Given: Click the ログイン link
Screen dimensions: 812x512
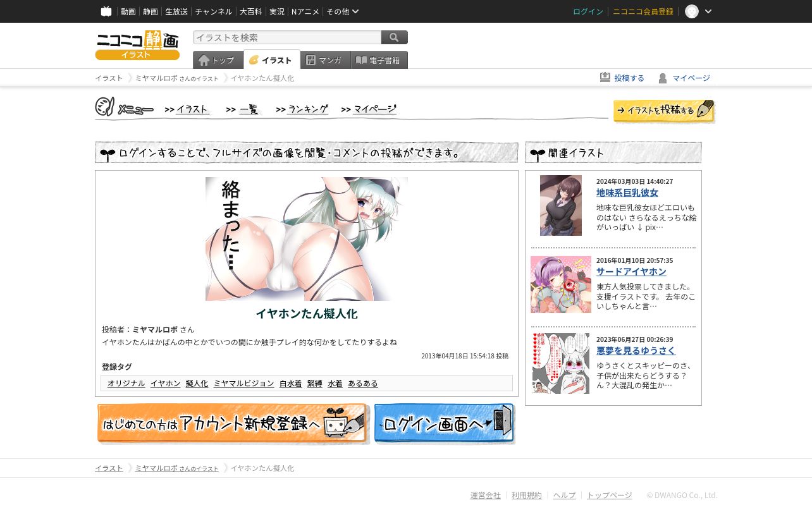Looking at the screenshot, I should (x=588, y=11).
